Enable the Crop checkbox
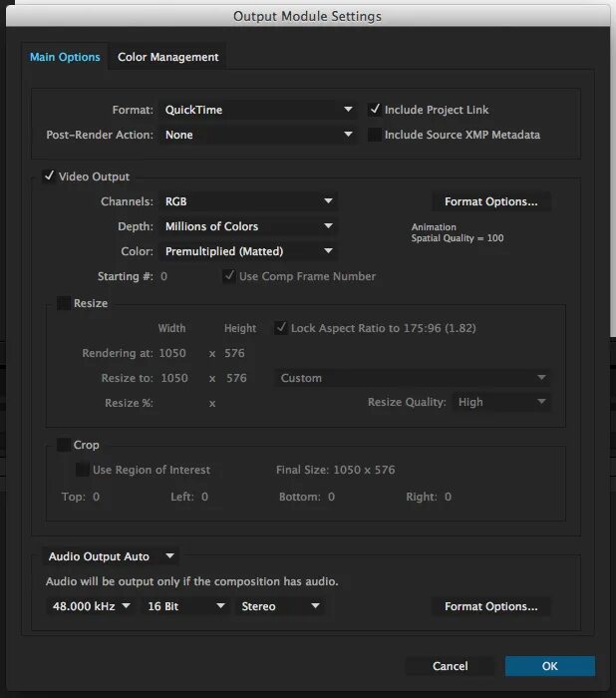The image size is (616, 698). pos(64,445)
